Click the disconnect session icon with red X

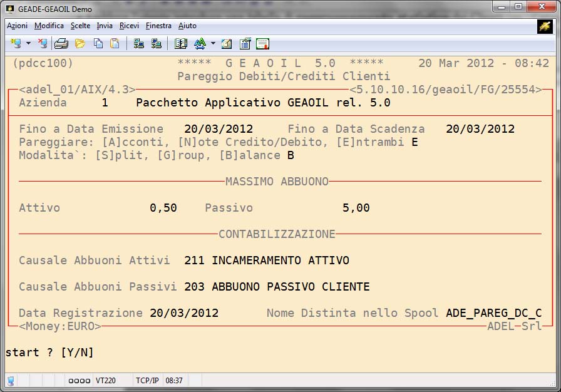click(x=42, y=43)
